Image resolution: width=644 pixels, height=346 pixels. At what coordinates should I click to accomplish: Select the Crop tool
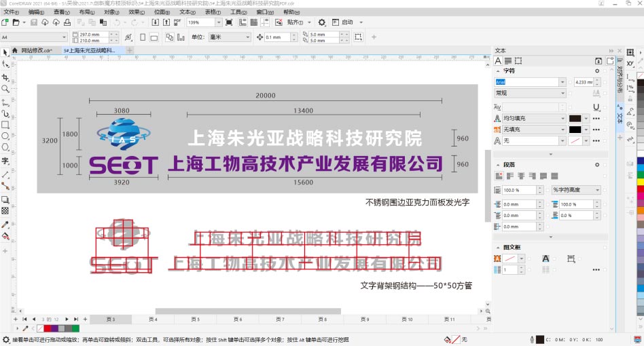(x=5, y=77)
